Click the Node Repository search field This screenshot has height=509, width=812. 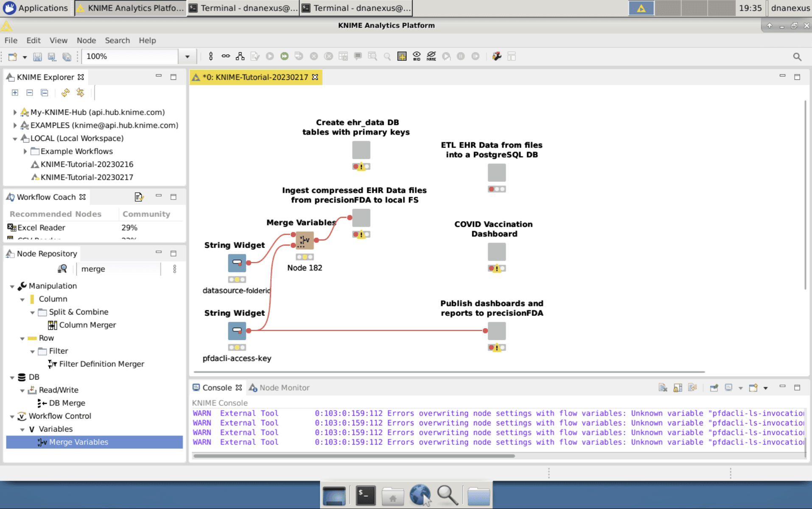[x=119, y=269]
